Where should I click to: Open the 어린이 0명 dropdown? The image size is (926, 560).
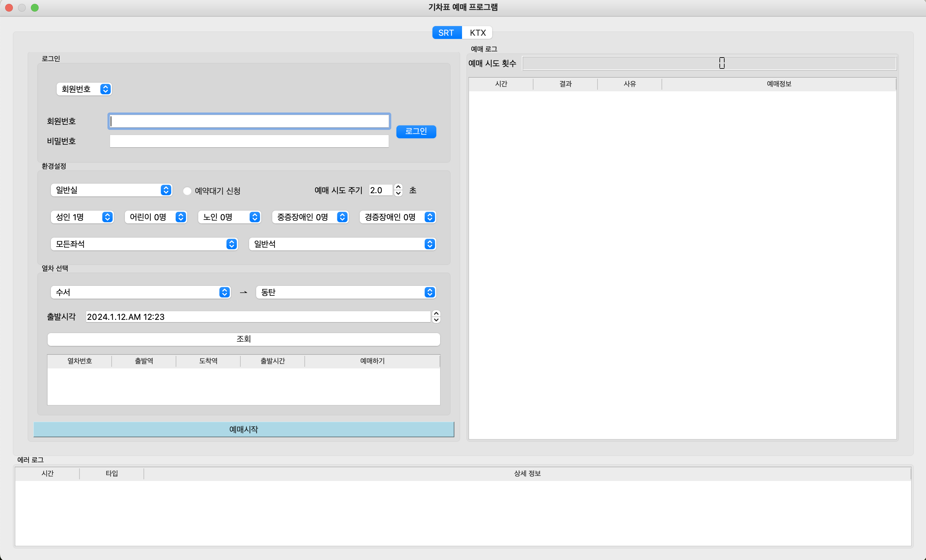click(156, 217)
